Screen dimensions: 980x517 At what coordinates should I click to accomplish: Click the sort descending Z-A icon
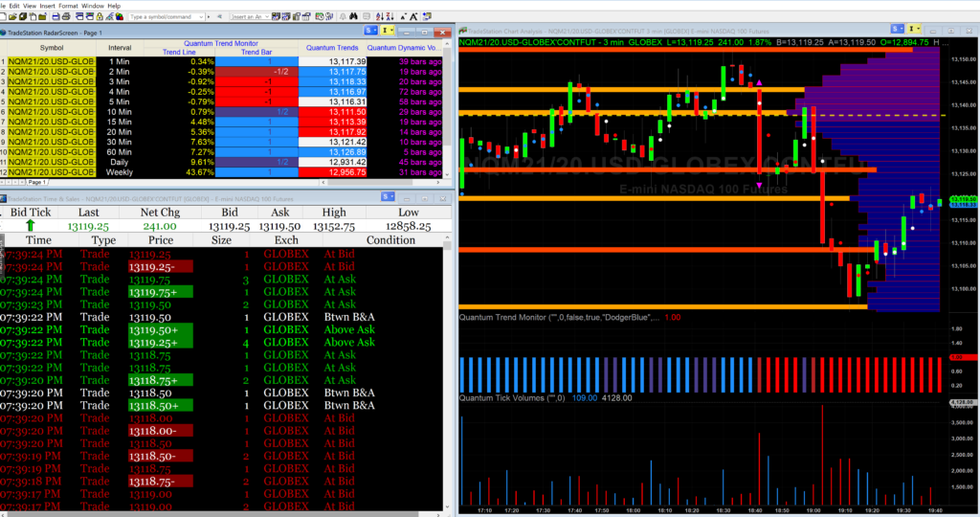pos(390,16)
